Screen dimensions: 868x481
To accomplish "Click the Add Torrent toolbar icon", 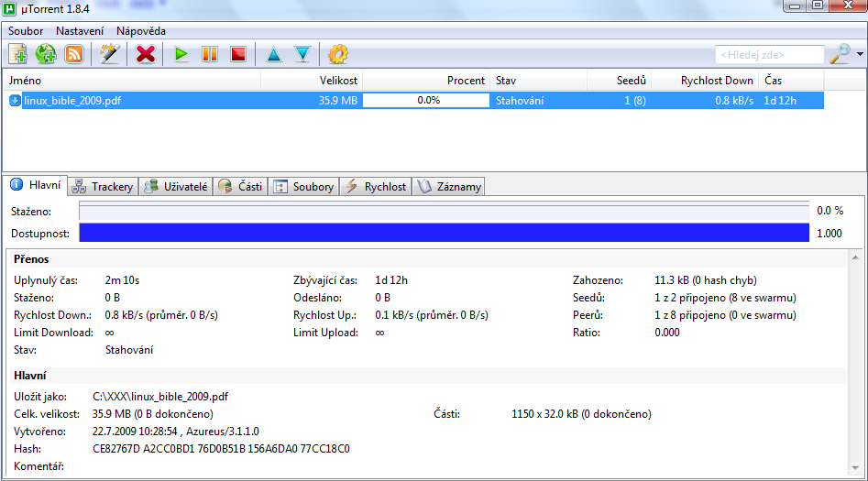I will tap(17, 54).
